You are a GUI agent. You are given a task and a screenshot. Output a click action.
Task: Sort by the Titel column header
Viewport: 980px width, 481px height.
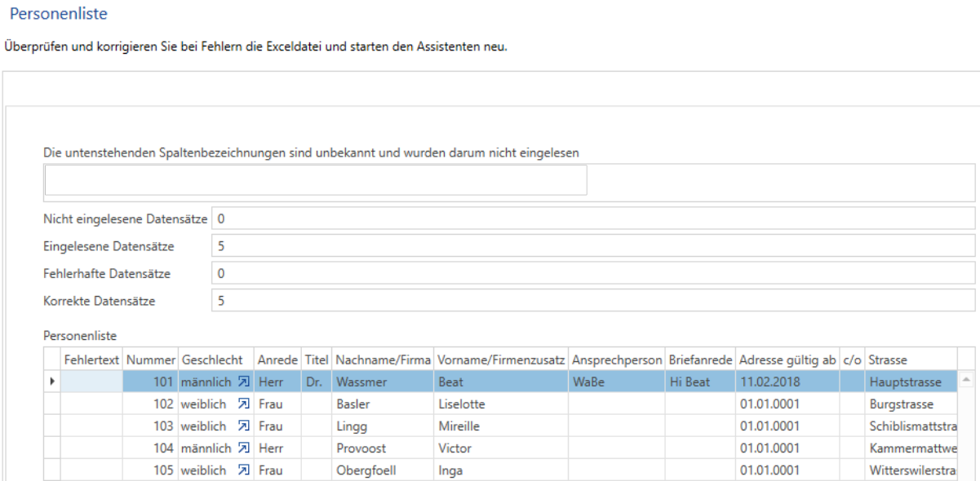(317, 360)
